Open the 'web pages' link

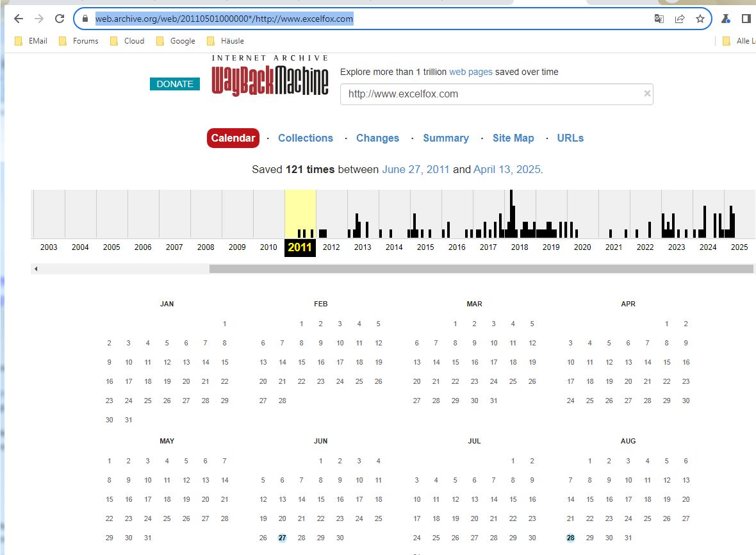click(470, 72)
